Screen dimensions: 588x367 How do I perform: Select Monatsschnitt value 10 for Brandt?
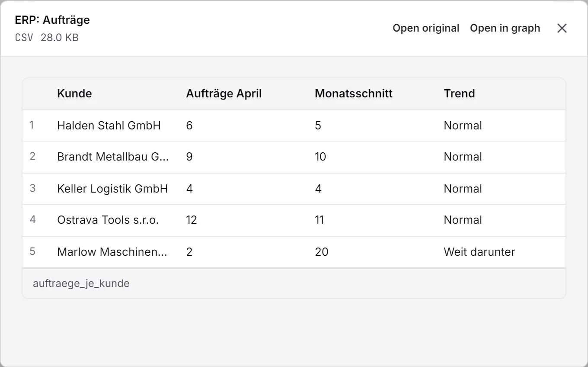click(320, 157)
